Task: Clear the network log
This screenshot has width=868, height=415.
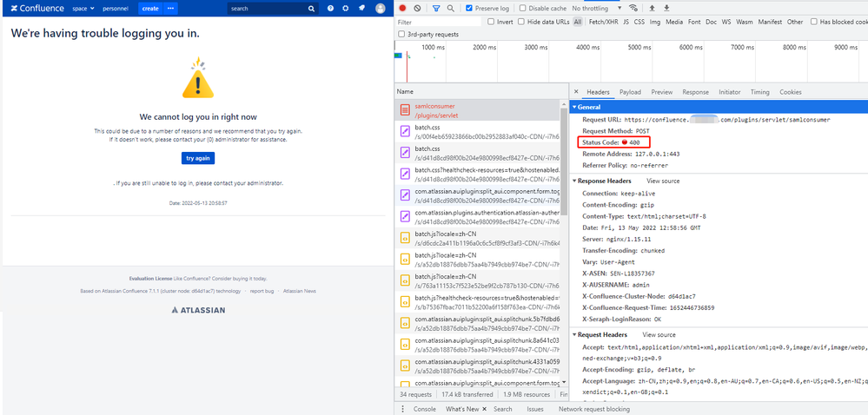Action: 417,9
